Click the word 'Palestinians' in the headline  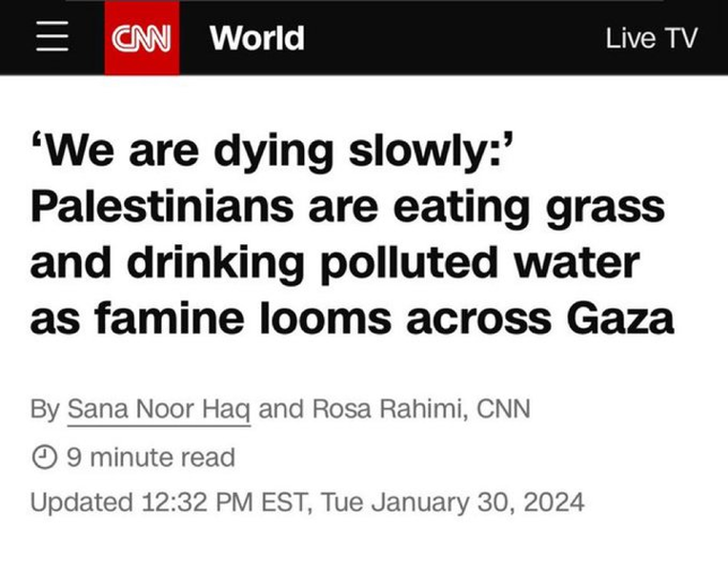coord(162,207)
